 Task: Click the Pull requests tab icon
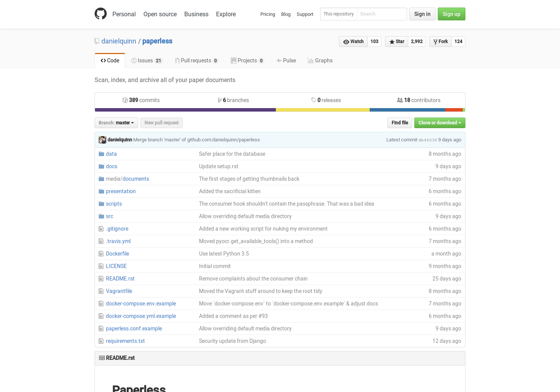(177, 60)
